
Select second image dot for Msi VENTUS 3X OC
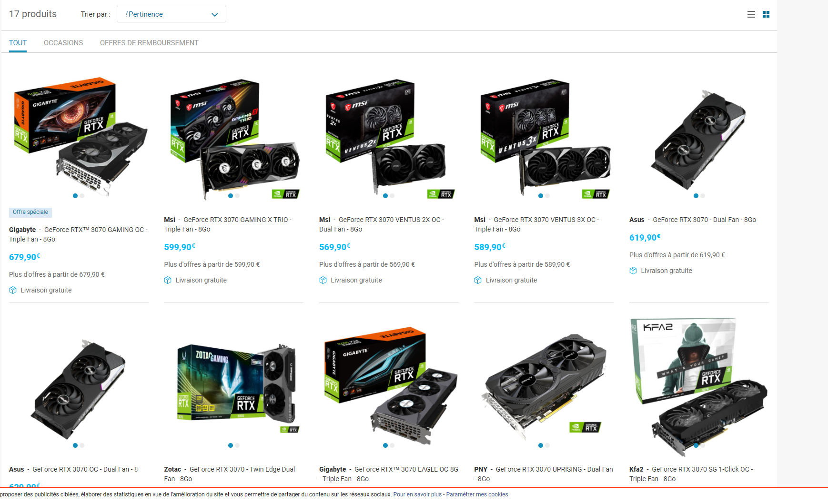click(x=547, y=196)
